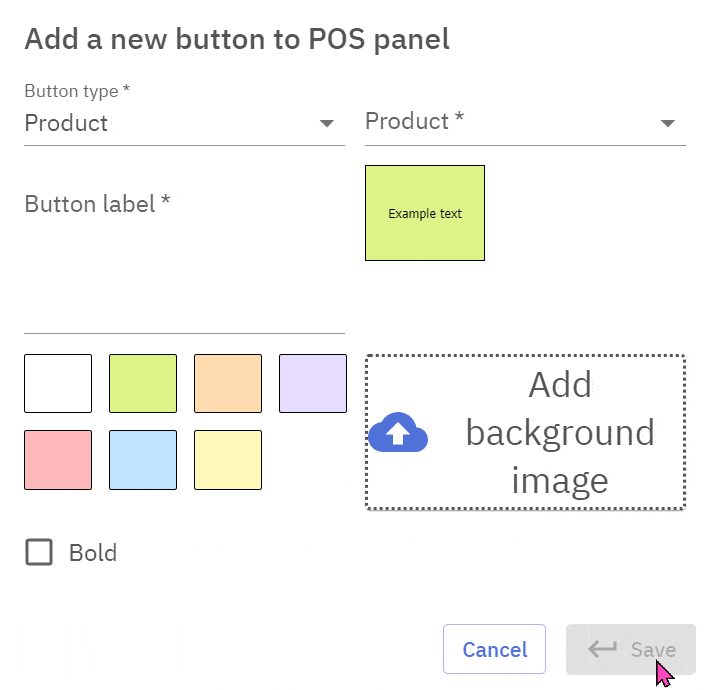Choose the lavender purple color swatch
Screen dimensions: 710x690
coord(313,383)
